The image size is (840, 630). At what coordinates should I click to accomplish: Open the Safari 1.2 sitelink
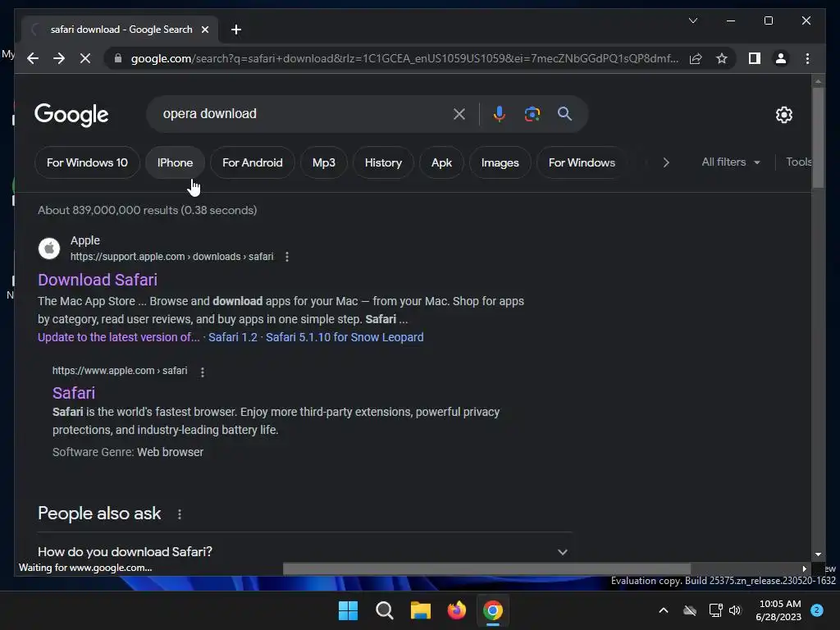click(x=233, y=337)
